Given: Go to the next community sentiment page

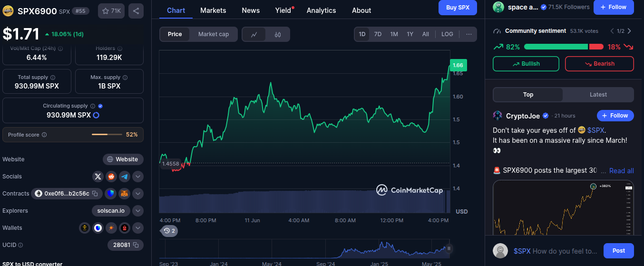Looking at the screenshot, I should pyautogui.click(x=629, y=31).
